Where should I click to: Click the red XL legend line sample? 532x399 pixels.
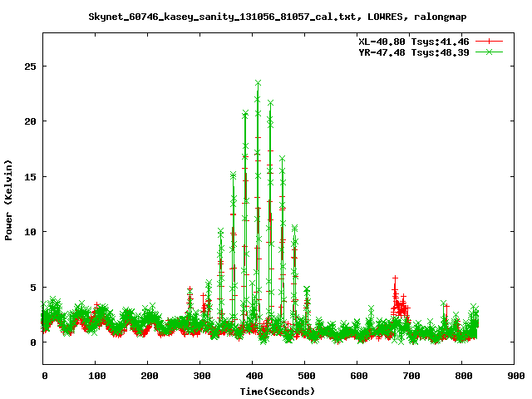pyautogui.click(x=489, y=42)
